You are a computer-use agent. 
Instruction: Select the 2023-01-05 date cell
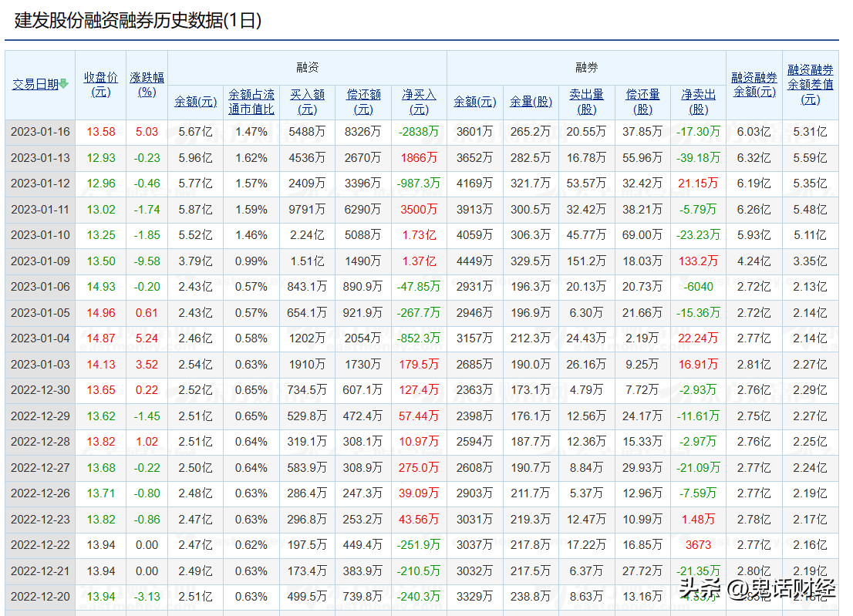[x=40, y=312]
